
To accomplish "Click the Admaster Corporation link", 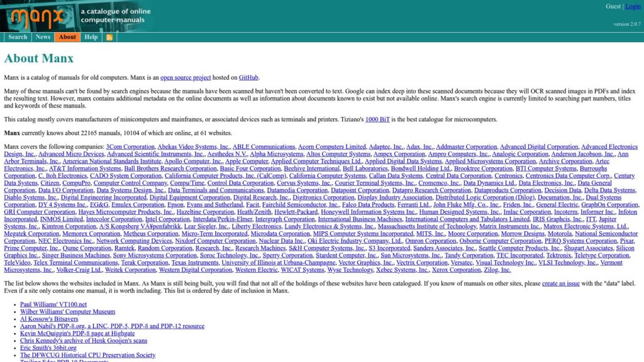I will [467, 147].
